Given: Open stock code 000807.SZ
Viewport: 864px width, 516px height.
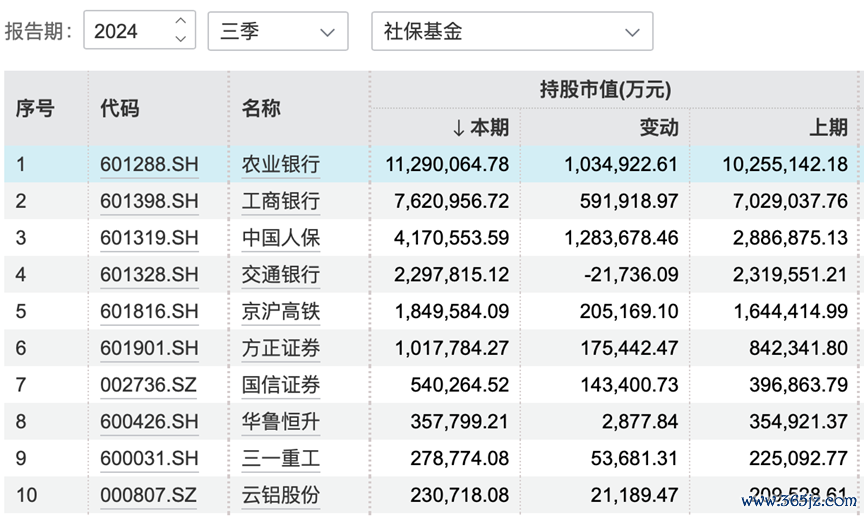Looking at the screenshot, I should (148, 495).
